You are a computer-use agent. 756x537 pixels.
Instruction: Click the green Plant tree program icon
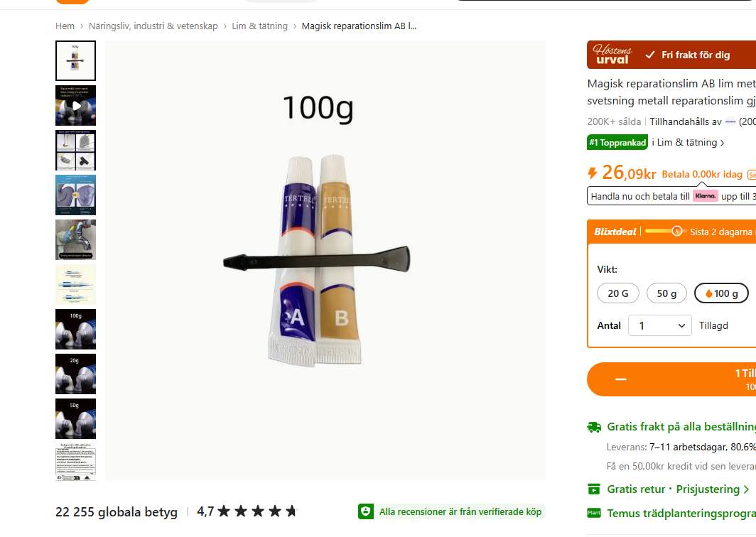(593, 513)
